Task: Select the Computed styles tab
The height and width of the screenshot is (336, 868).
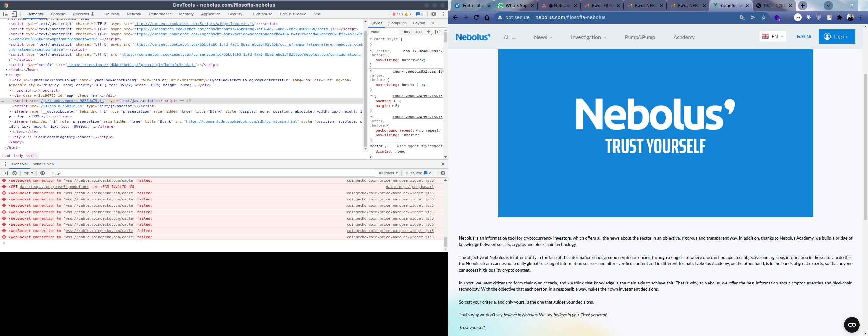Action: click(x=397, y=23)
